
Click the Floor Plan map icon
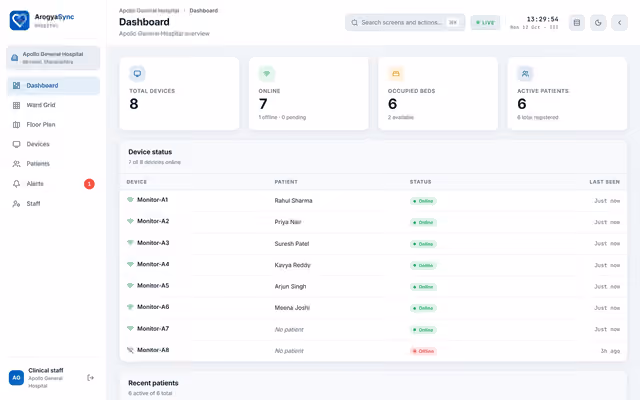click(16, 125)
